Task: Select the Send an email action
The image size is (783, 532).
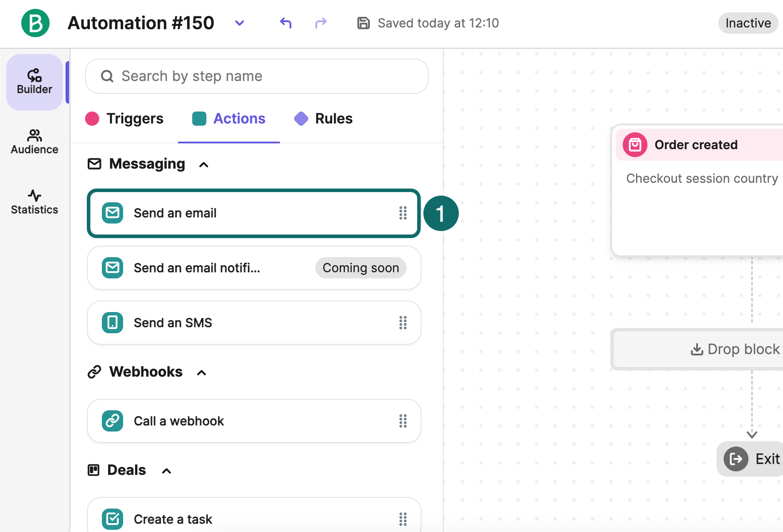Action: pos(254,213)
